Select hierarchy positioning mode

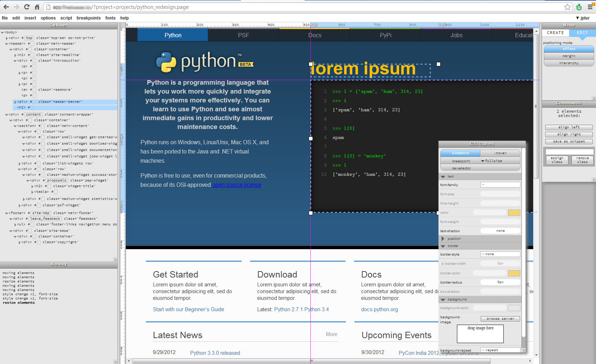569,63
